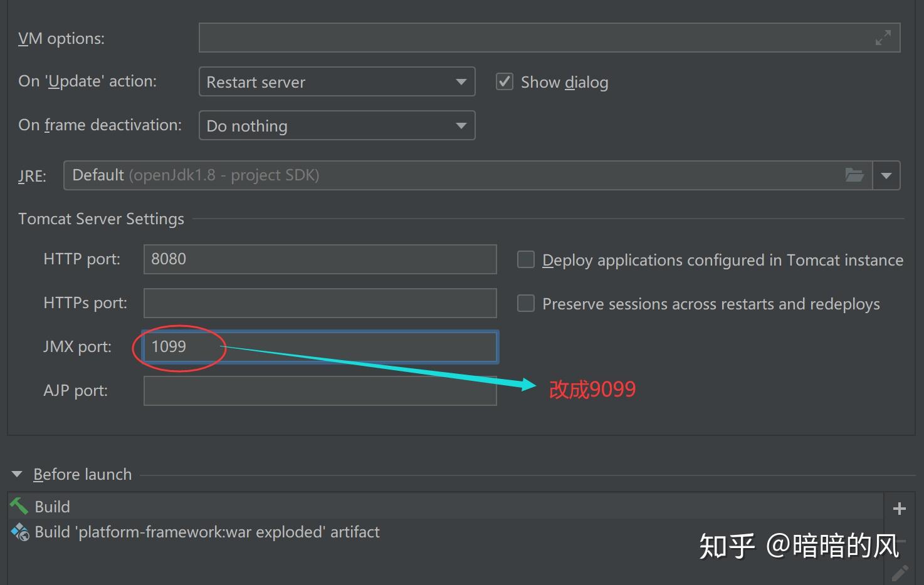Screen dimensions: 924x585
Task: Edit the selected Before launch task
Action: [x=900, y=572]
